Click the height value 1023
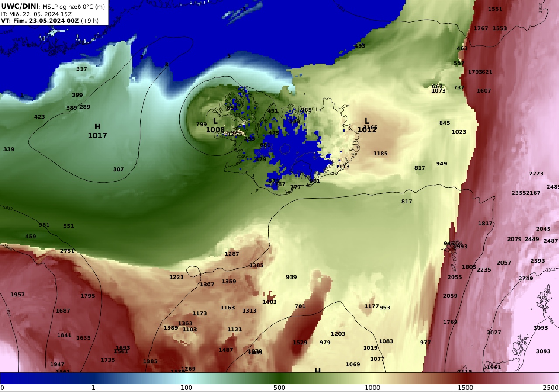Screen dimensions: 559x392 [459, 132]
